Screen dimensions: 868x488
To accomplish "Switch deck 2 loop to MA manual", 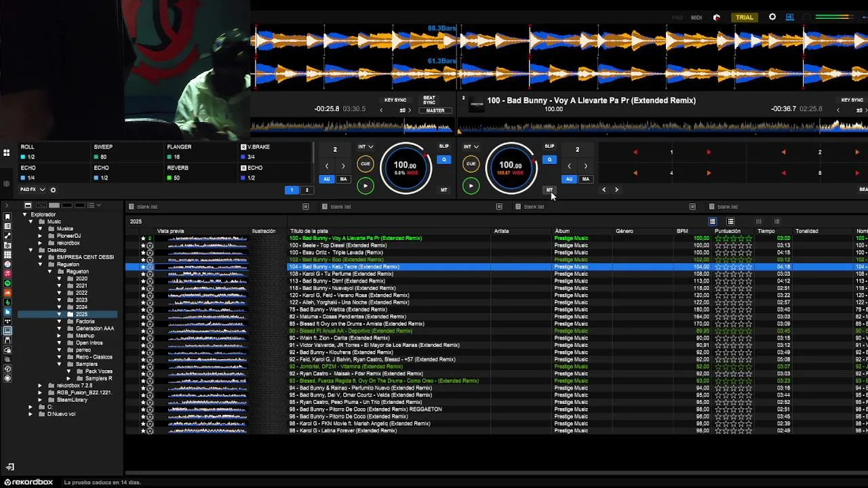I will coord(585,179).
